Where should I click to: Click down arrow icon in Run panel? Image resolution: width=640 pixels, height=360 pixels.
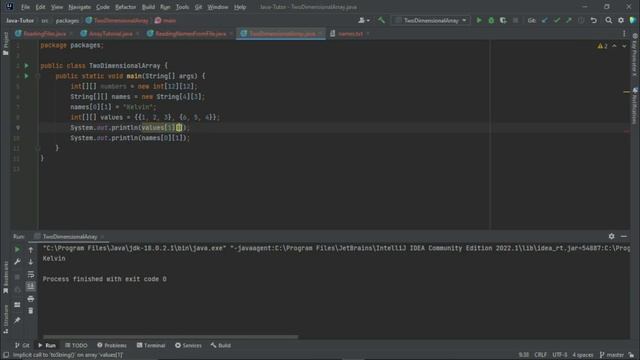click(31, 262)
